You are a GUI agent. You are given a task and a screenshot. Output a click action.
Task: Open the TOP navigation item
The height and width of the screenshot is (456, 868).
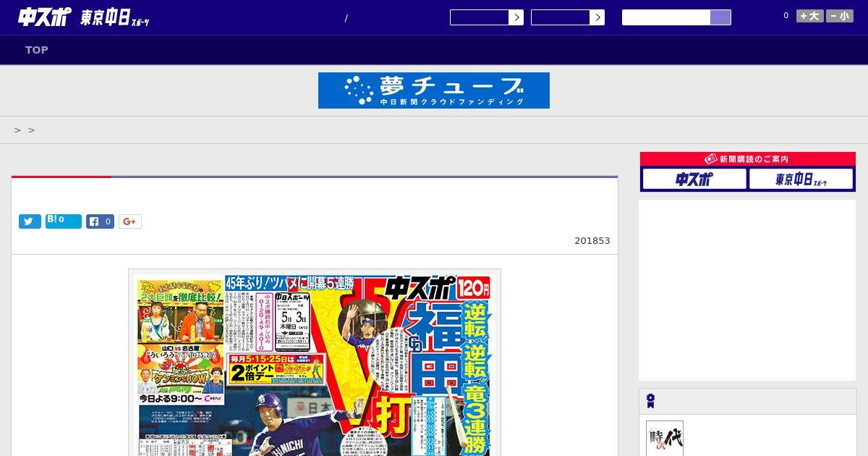(37, 50)
